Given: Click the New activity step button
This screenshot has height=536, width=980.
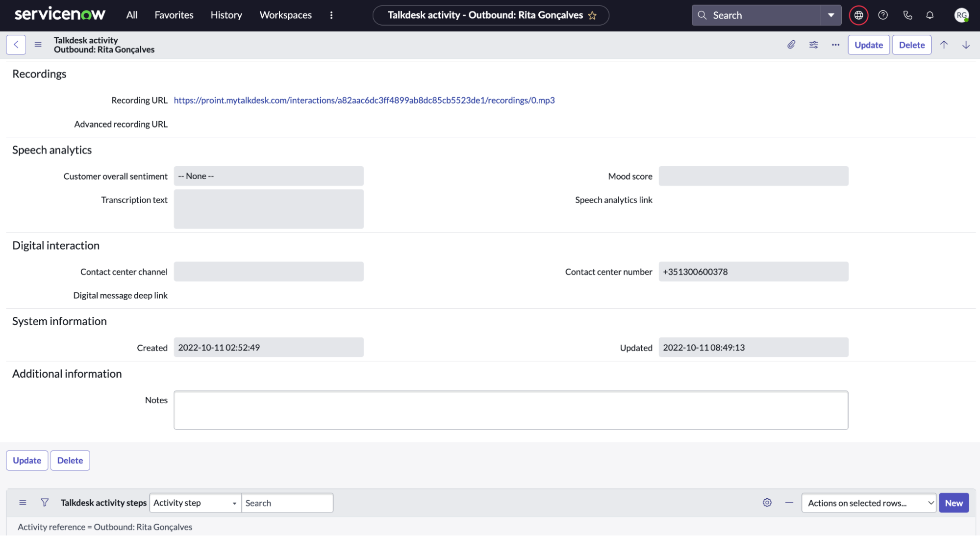Looking at the screenshot, I should pyautogui.click(x=954, y=503).
